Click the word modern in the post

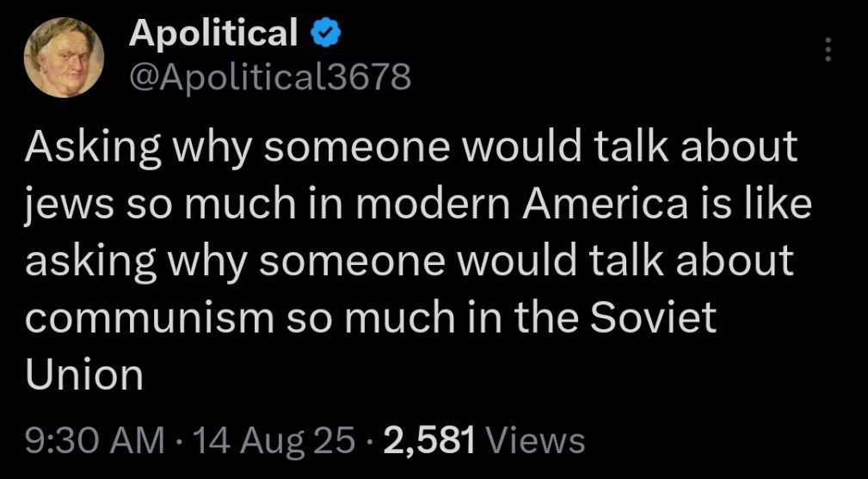coord(433,203)
